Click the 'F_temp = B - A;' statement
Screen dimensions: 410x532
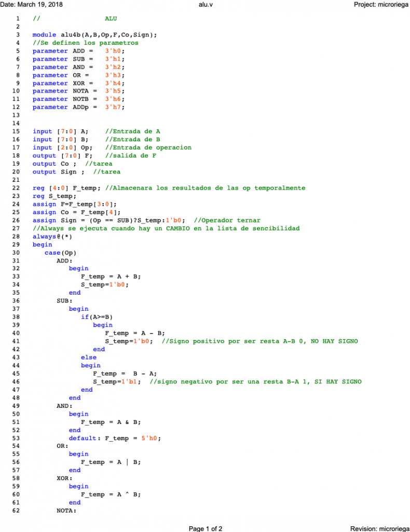pyautogui.click(x=125, y=374)
